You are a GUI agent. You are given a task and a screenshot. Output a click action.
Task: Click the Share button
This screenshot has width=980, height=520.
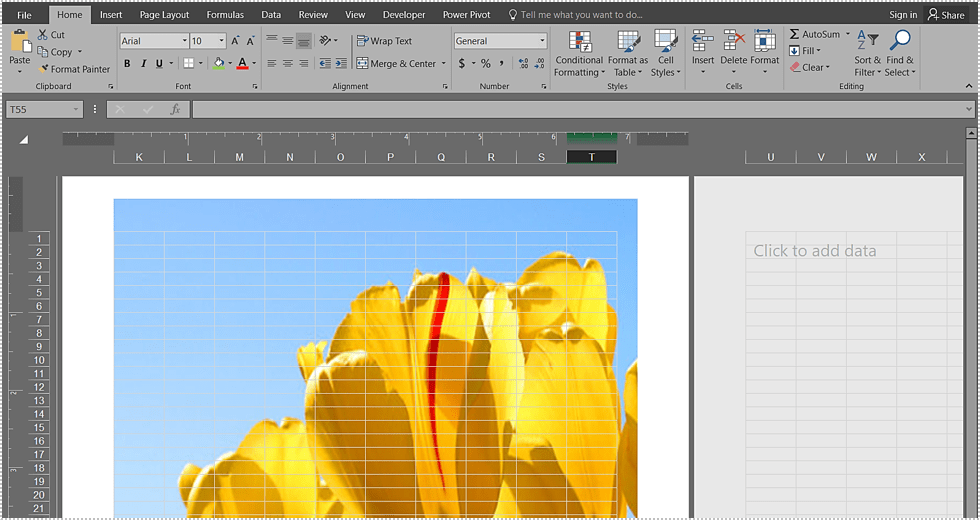[946, 15]
